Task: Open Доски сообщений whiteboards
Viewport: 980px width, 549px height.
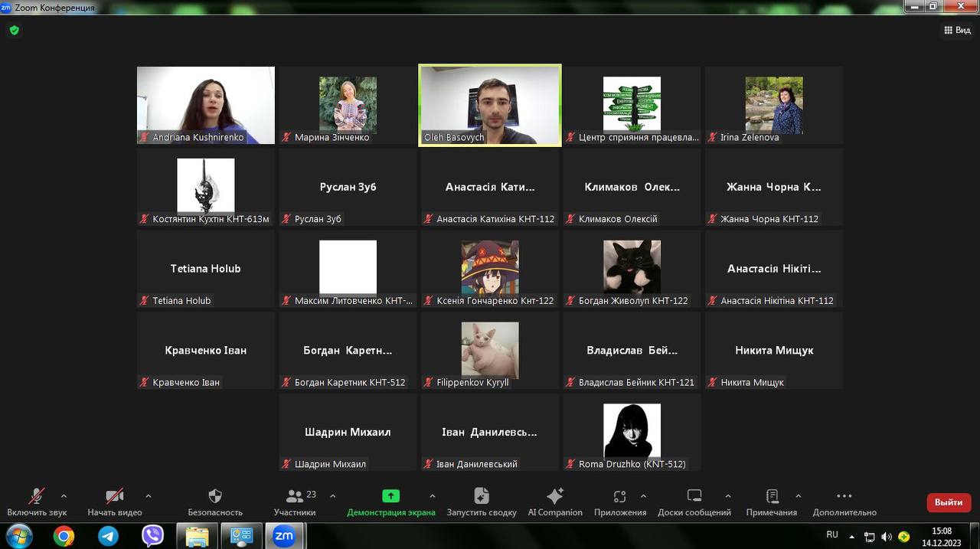Action: [694, 496]
